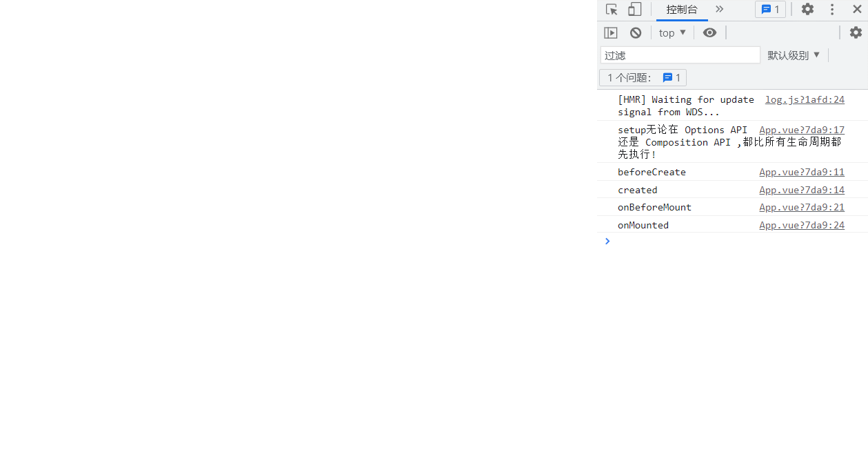This screenshot has height=470, width=868.
Task: Open source link for onMounted log
Action: (x=802, y=225)
